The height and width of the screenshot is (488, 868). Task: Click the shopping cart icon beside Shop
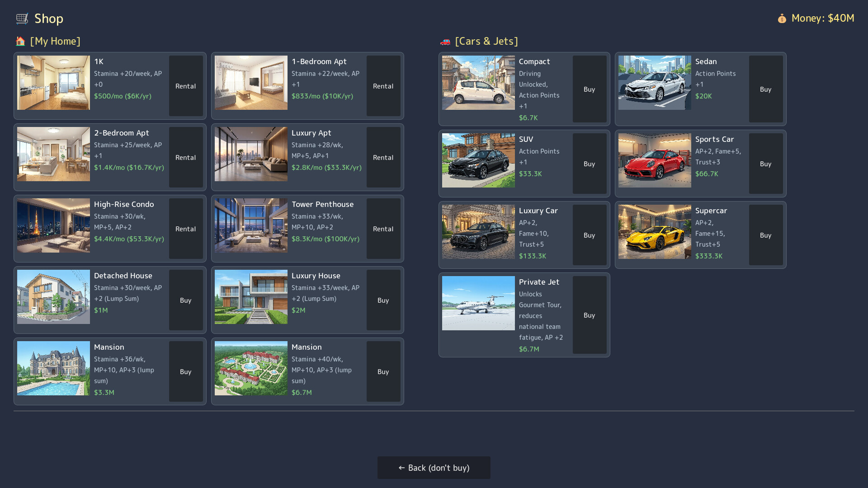point(22,19)
